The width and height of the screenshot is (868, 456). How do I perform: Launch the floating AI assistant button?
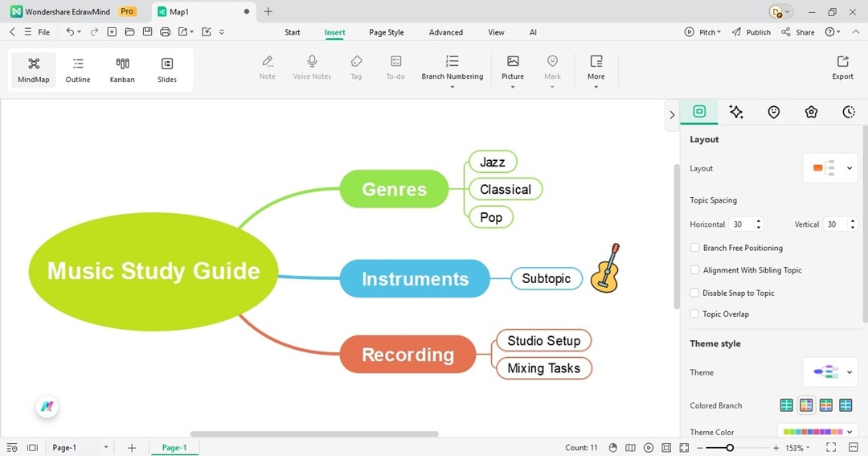(47, 407)
